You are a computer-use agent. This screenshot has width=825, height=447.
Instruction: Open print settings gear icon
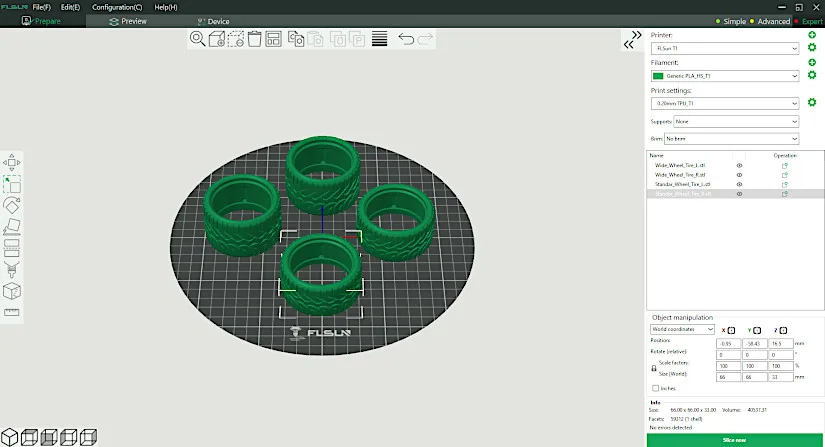coord(812,103)
